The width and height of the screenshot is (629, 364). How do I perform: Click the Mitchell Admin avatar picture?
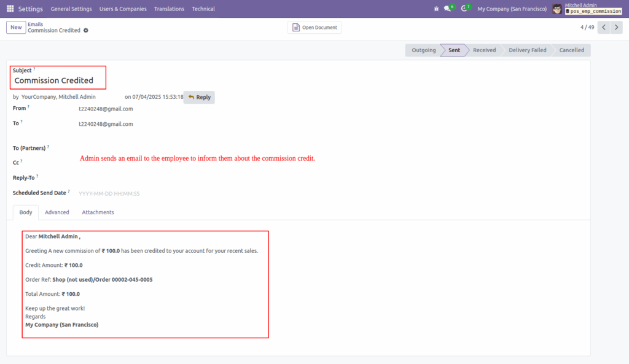558,9
